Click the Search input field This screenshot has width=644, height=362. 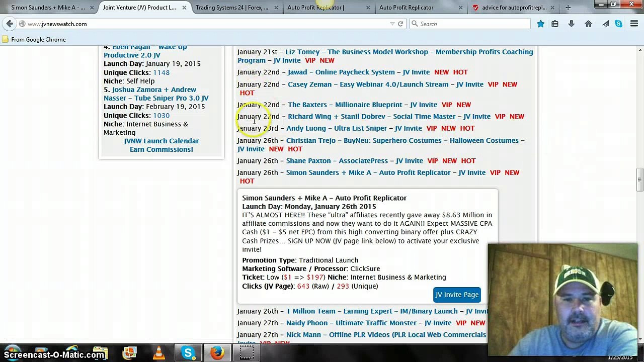point(469,24)
